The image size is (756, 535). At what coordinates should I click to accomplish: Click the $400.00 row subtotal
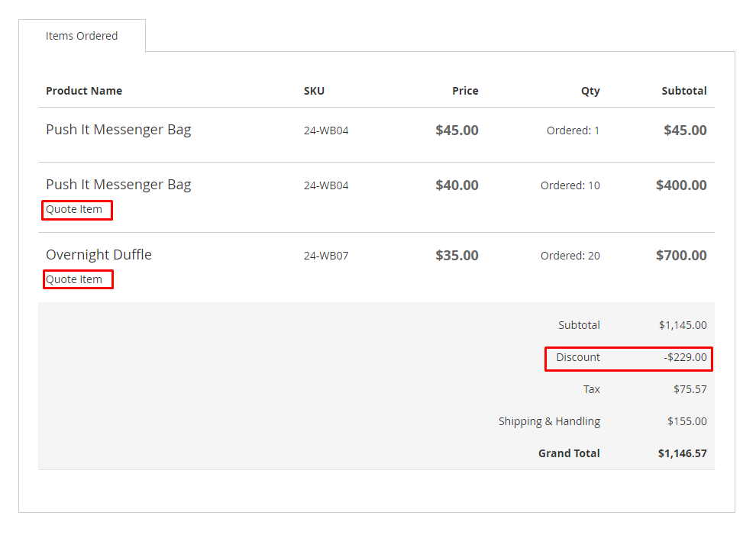(x=681, y=185)
